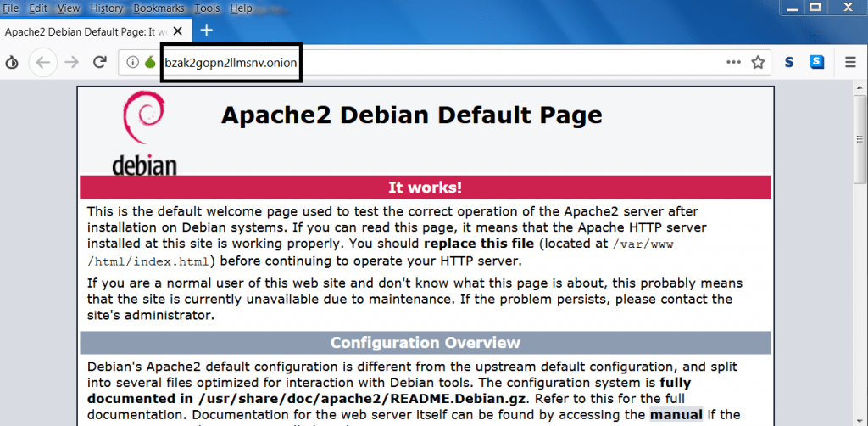This screenshot has width=868, height=426.
Task: Go back to the previous page
Action: [42, 63]
